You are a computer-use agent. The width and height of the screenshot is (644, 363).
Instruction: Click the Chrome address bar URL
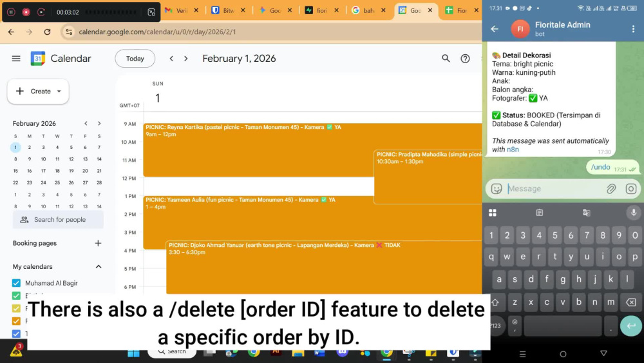pyautogui.click(x=157, y=32)
